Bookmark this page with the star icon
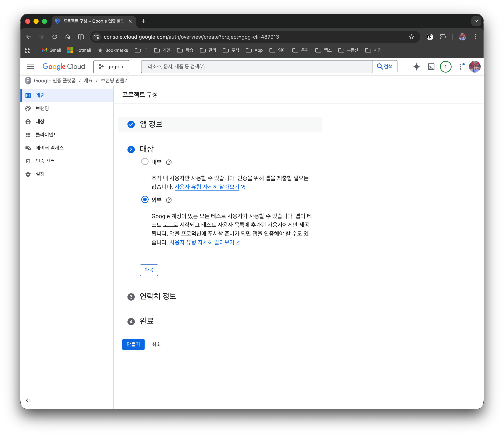The image size is (504, 436). pyautogui.click(x=411, y=37)
